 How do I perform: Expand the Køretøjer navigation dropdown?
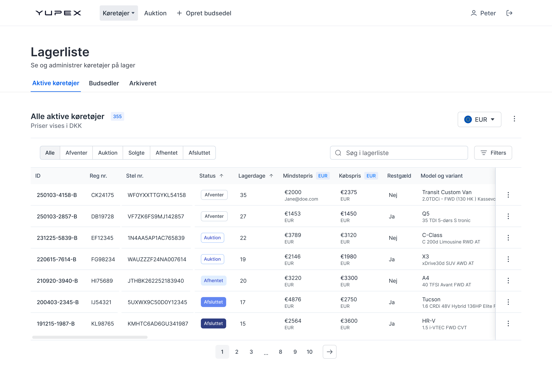tap(119, 13)
